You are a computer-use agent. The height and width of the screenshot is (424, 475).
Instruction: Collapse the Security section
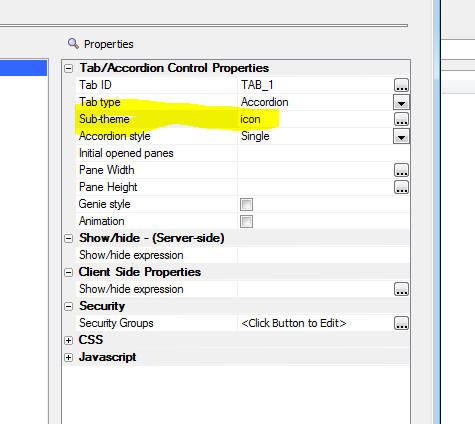(68, 306)
